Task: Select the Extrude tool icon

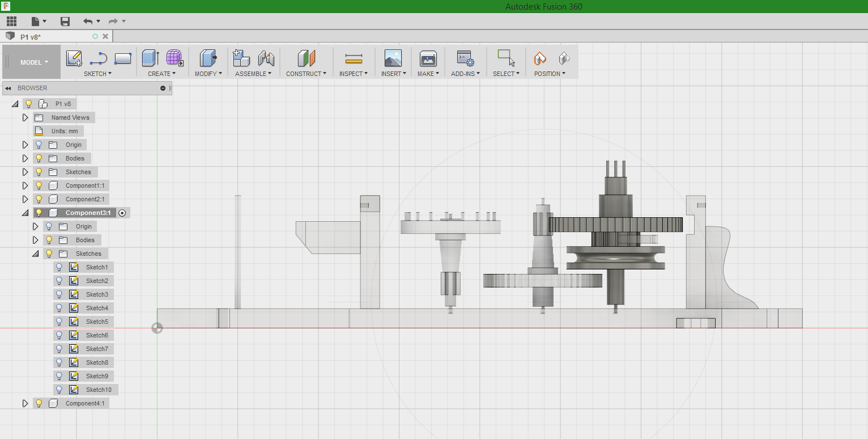Action: tap(151, 58)
